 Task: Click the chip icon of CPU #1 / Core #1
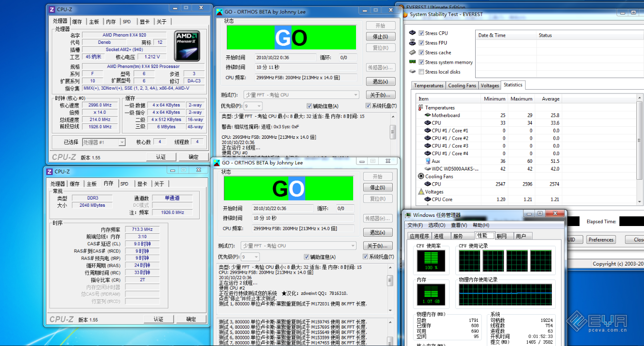coord(427,131)
